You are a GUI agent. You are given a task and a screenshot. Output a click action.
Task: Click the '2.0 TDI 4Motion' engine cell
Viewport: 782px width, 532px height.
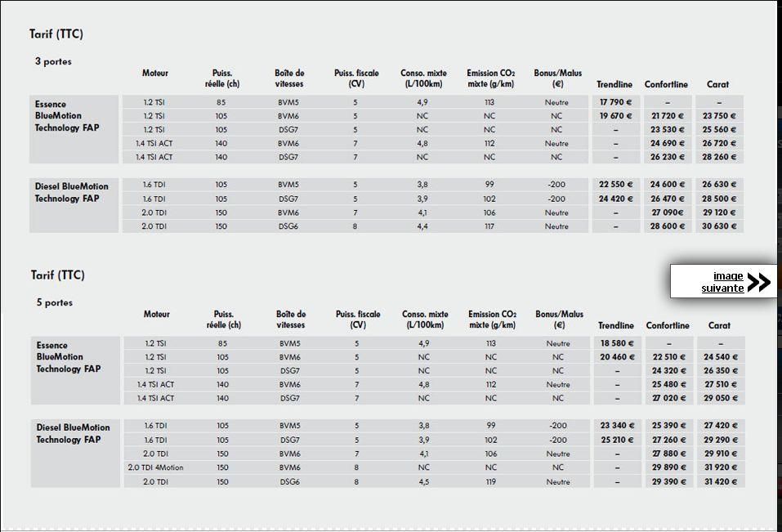coord(155,467)
